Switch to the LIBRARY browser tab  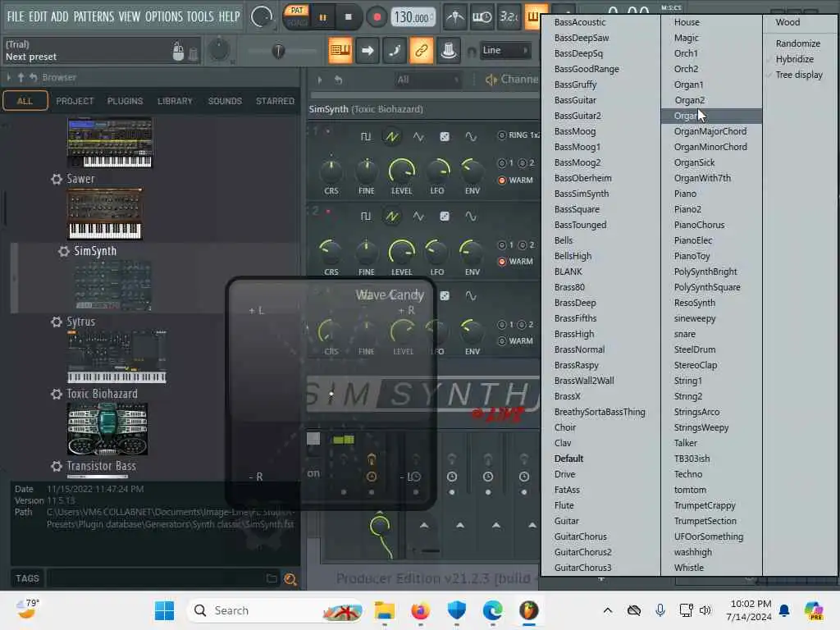(175, 101)
